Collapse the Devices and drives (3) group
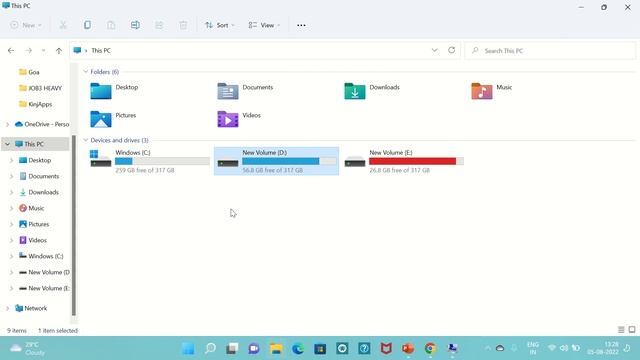640x360 pixels. 86,140
